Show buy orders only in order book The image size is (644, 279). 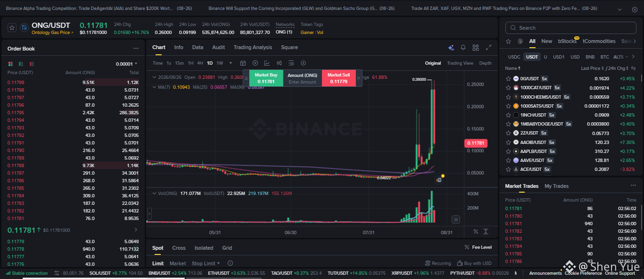click(21, 64)
